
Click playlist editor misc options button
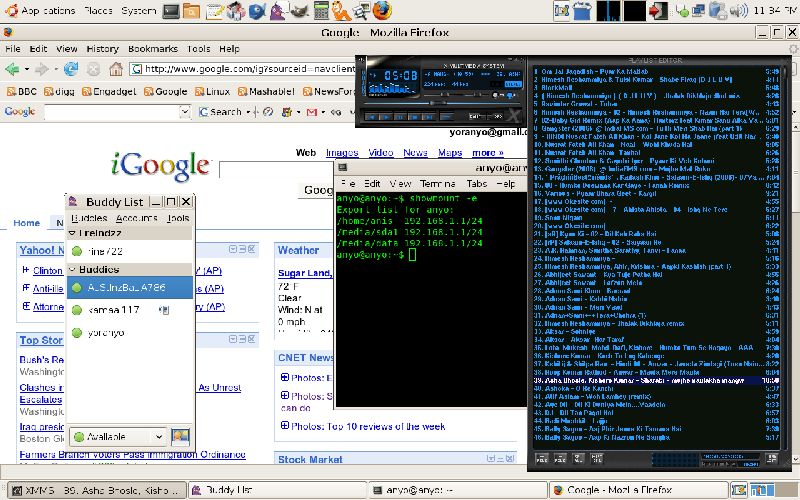point(597,459)
